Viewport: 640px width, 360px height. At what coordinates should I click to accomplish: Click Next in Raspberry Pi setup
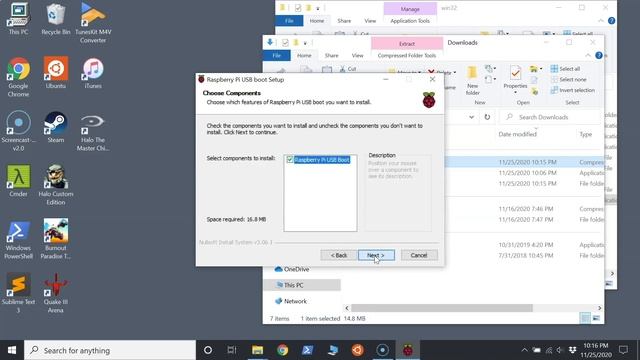pos(376,255)
